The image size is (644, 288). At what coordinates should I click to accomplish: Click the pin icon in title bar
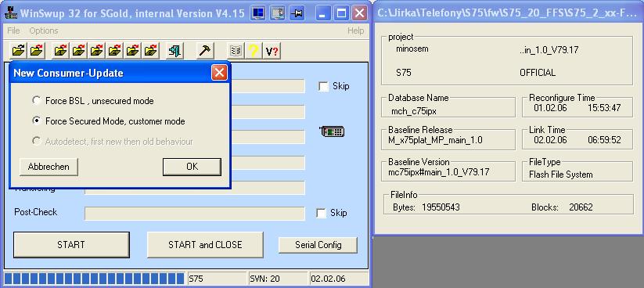click(x=297, y=13)
